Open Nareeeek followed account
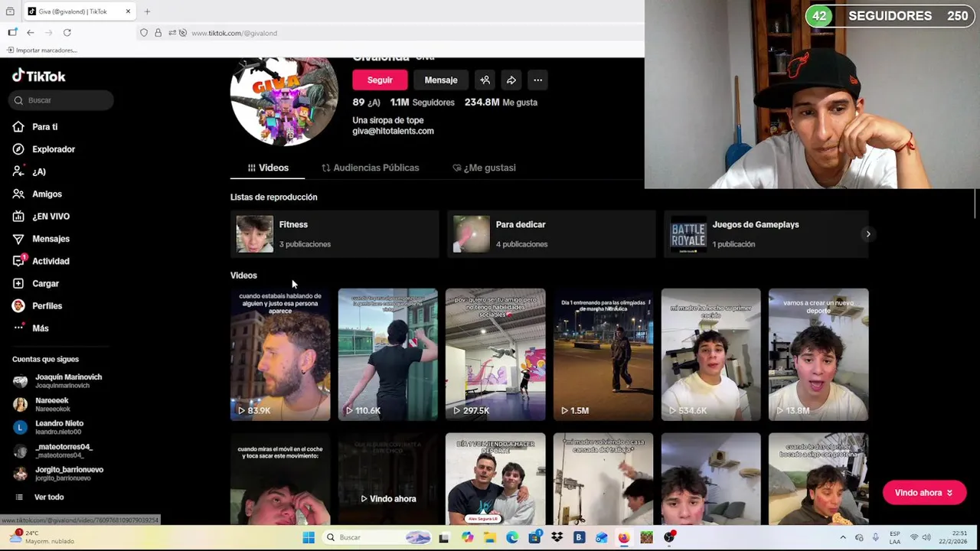 pyautogui.click(x=43, y=404)
